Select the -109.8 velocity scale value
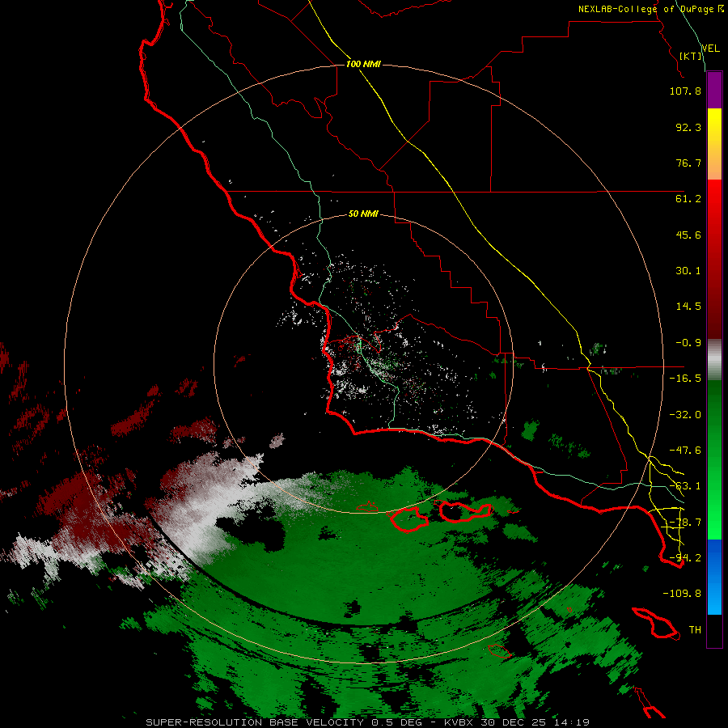This screenshot has height=728, width=728. click(682, 594)
